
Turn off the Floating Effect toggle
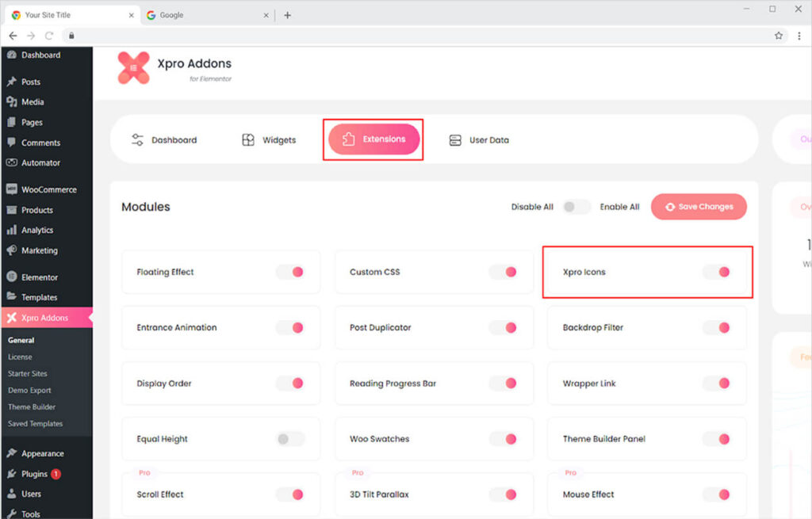[x=290, y=272]
